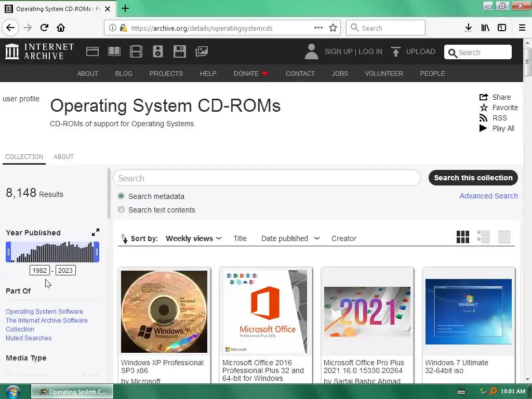
Task: Open the Operating System Software link
Action: [x=45, y=312]
